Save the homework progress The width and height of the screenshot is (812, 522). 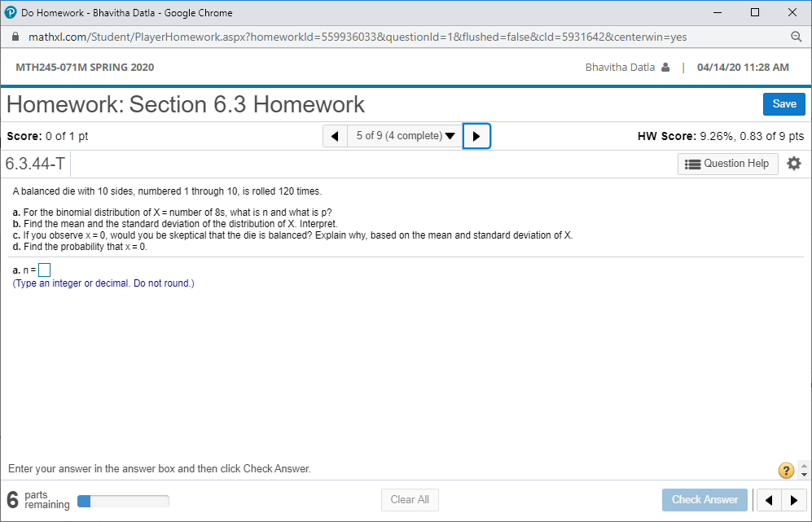pos(783,103)
